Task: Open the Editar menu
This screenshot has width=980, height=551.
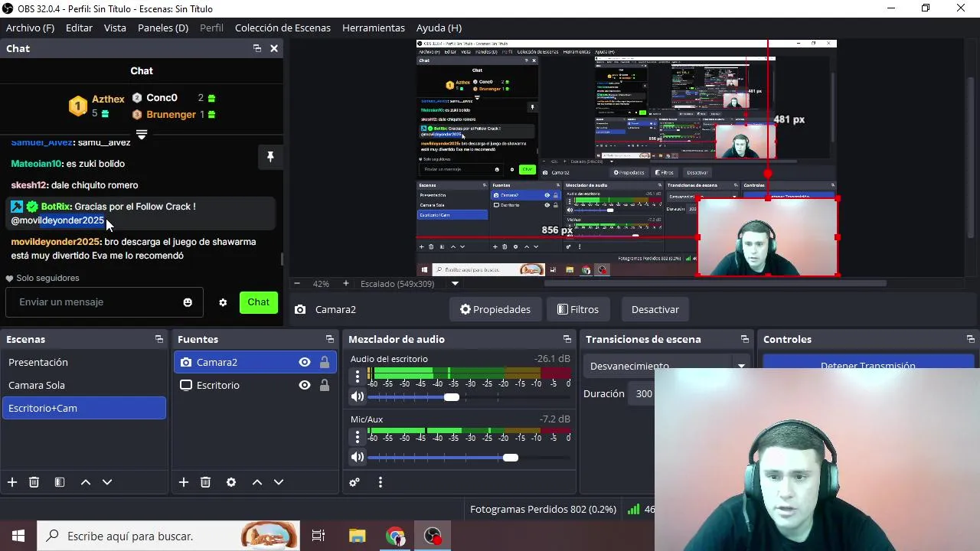Action: pos(79,28)
